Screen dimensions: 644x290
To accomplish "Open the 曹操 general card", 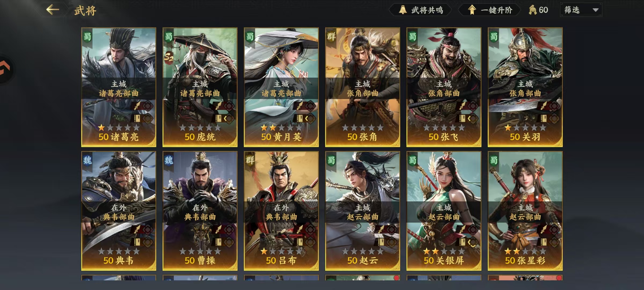I will pos(200,211).
